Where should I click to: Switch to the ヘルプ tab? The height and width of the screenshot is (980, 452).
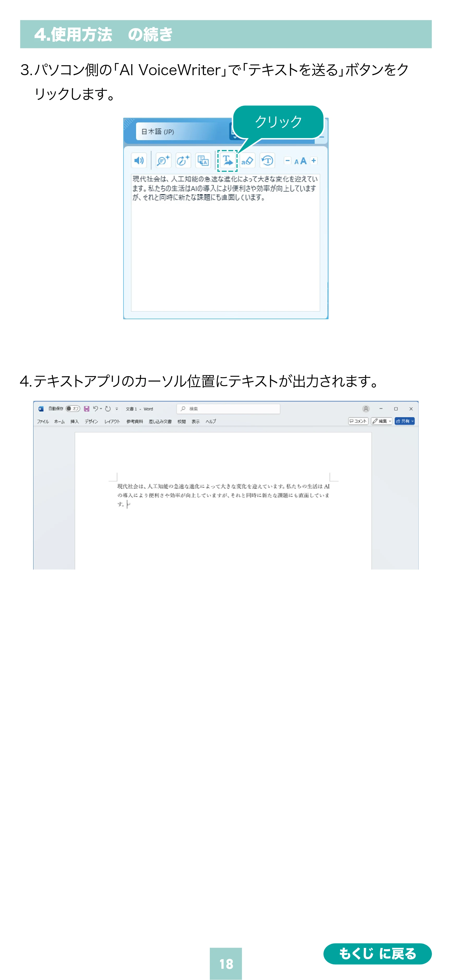pos(211,421)
